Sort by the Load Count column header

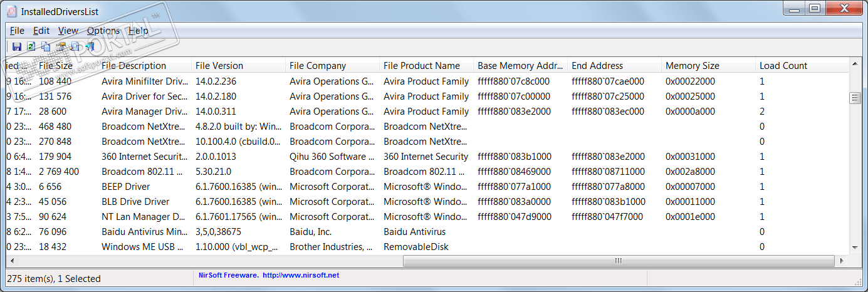coord(783,66)
